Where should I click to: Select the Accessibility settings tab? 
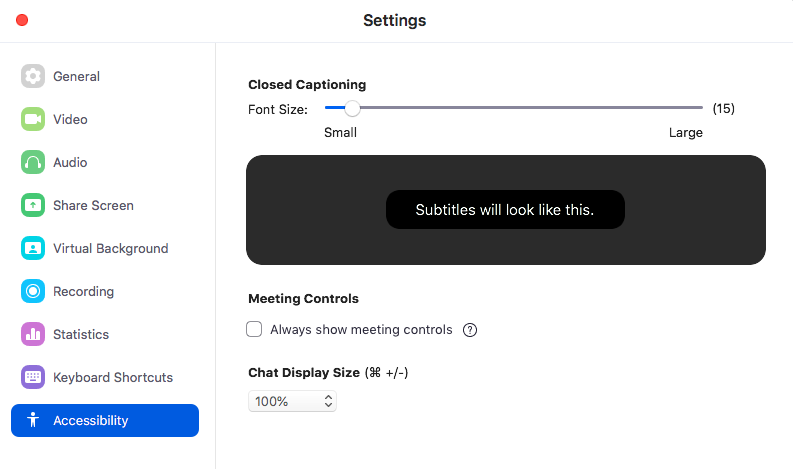pos(105,421)
